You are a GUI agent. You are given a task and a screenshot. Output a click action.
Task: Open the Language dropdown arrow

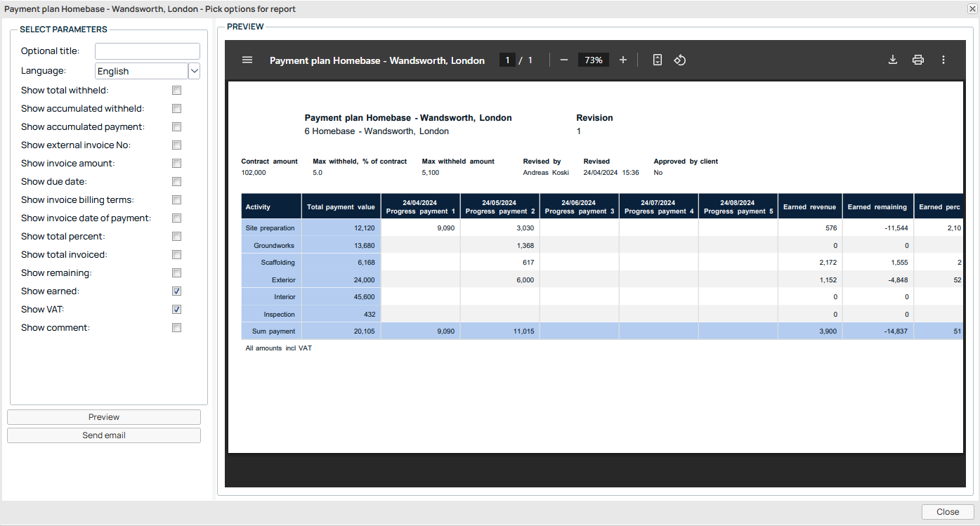194,71
